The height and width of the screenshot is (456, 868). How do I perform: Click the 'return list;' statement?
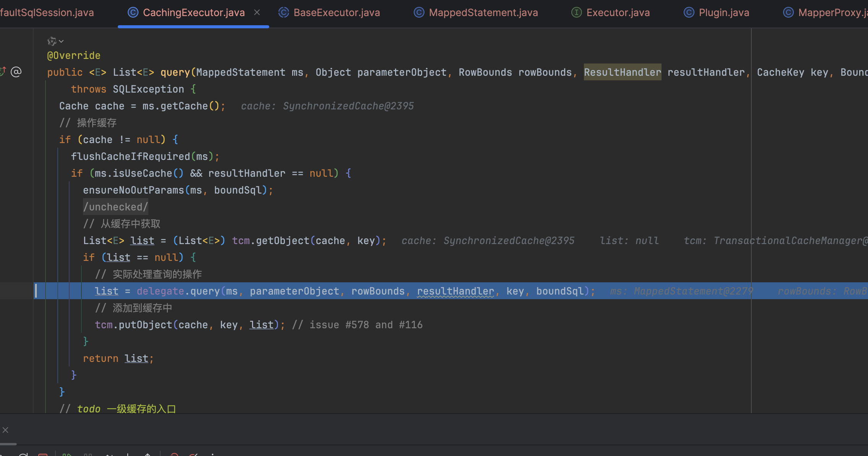[x=118, y=358]
